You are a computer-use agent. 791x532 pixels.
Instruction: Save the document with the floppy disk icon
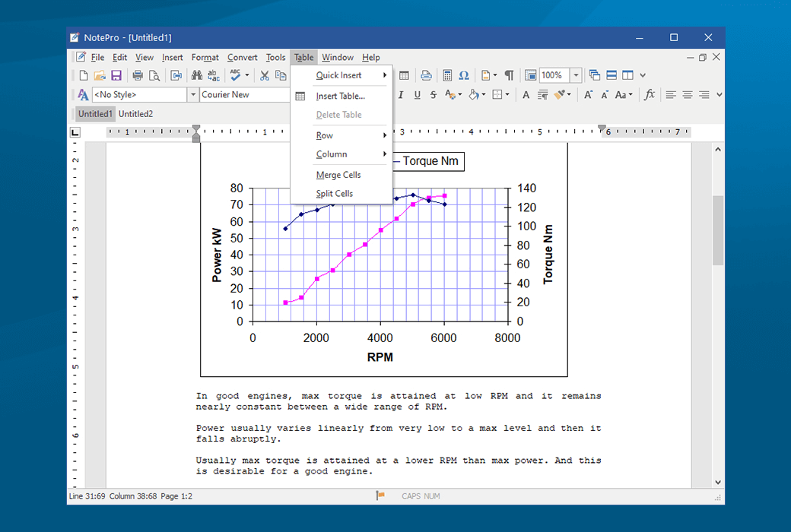click(x=116, y=75)
